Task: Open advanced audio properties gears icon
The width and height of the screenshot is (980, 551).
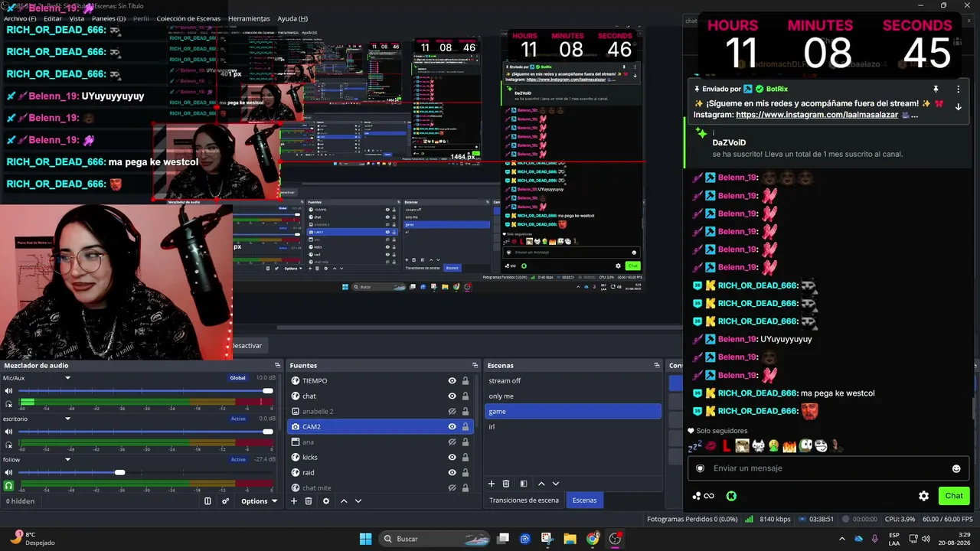Action: [x=225, y=501]
